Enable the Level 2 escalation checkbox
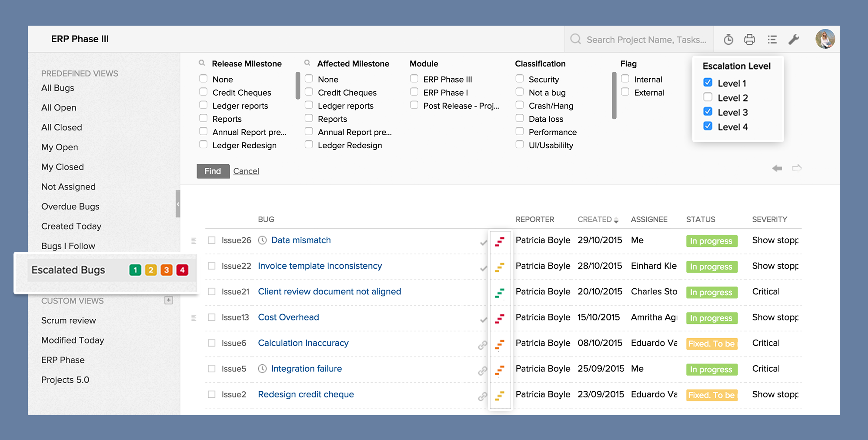The image size is (868, 440). pos(708,97)
